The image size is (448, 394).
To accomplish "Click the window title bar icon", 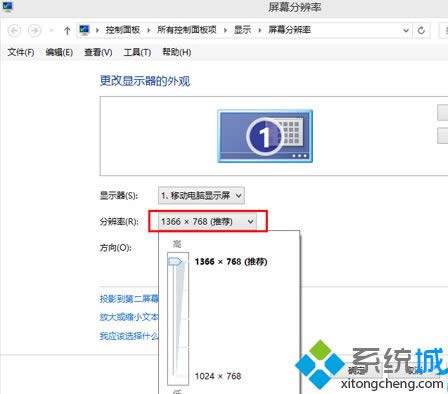I will [x=7, y=7].
